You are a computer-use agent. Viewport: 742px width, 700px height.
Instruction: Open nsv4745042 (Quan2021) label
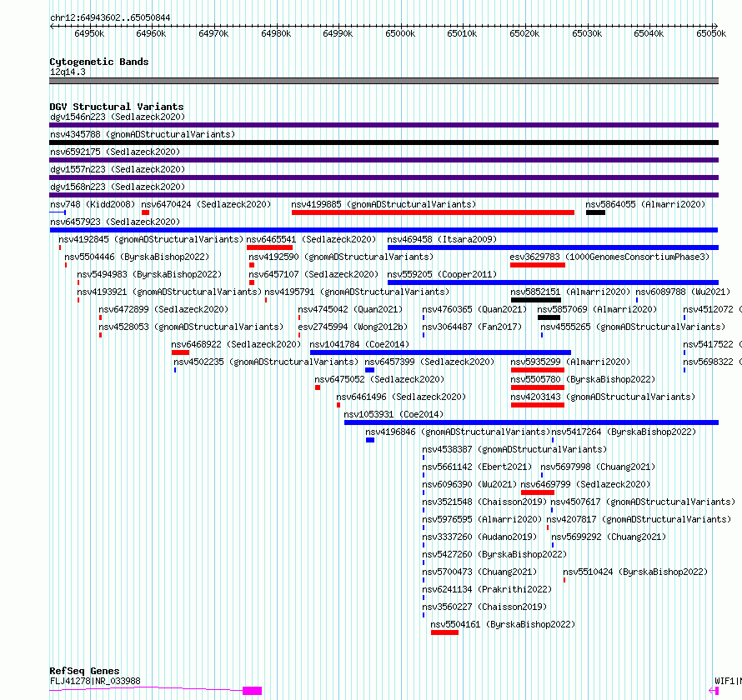point(350,309)
